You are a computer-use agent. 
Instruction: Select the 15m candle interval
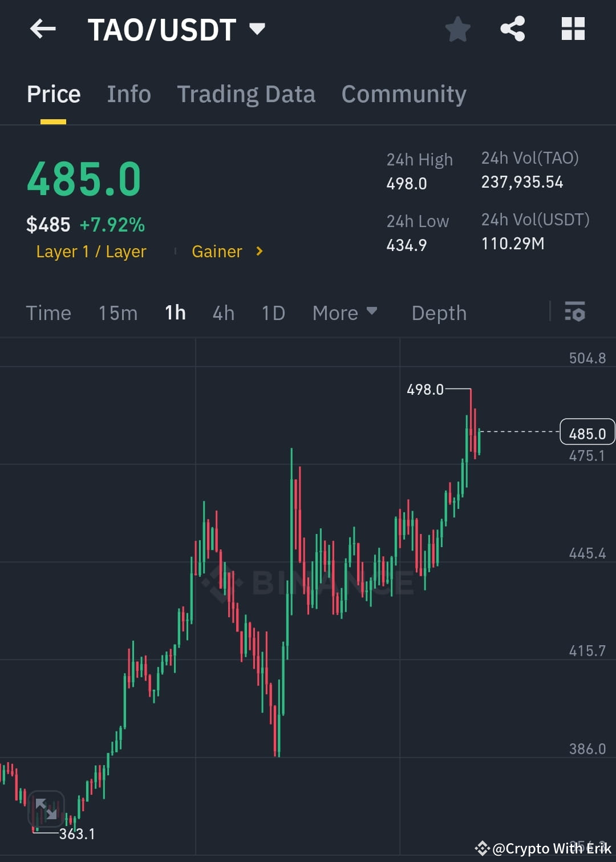pos(117,313)
